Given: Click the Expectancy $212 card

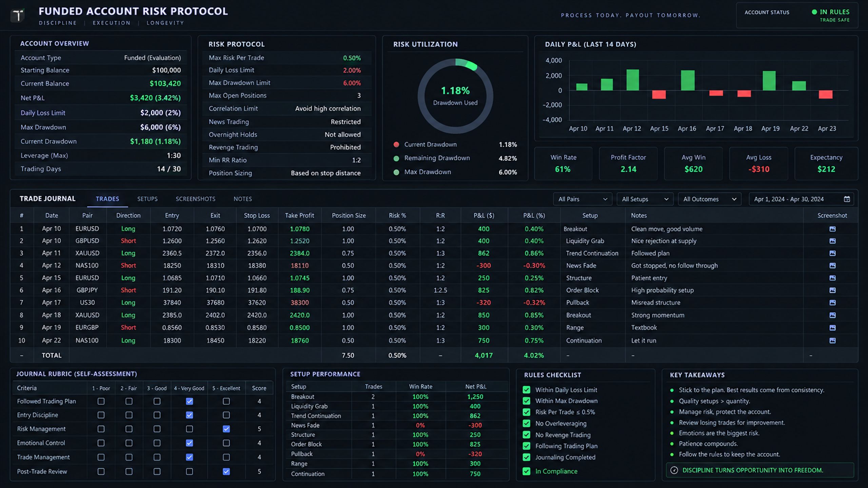Looking at the screenshot, I should pyautogui.click(x=826, y=164).
